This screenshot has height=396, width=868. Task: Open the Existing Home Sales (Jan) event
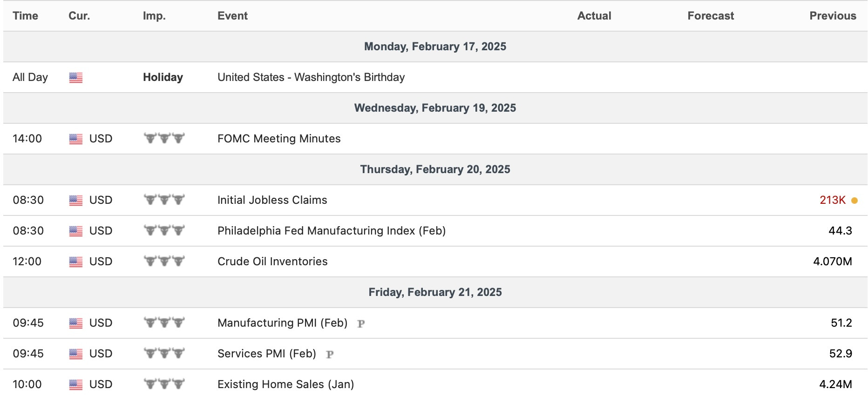[285, 384]
